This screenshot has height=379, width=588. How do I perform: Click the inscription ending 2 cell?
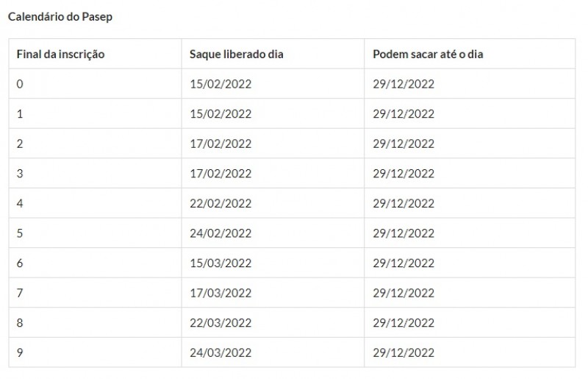pos(96,144)
